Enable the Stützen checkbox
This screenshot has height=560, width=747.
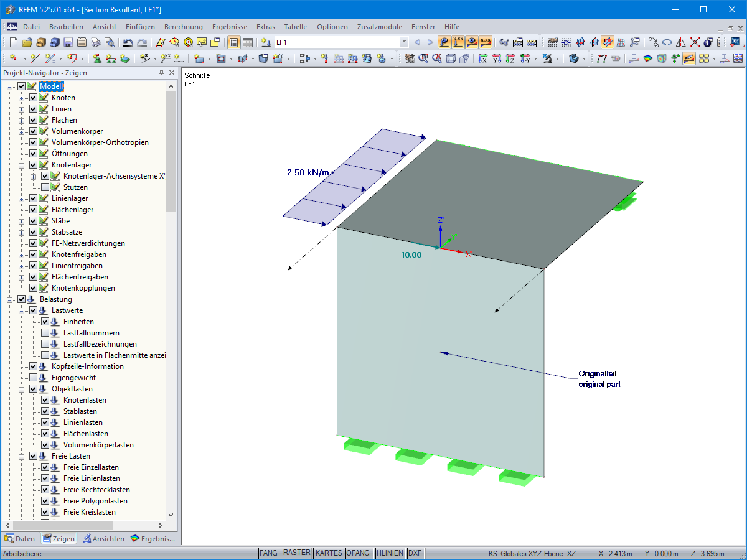[x=45, y=187]
